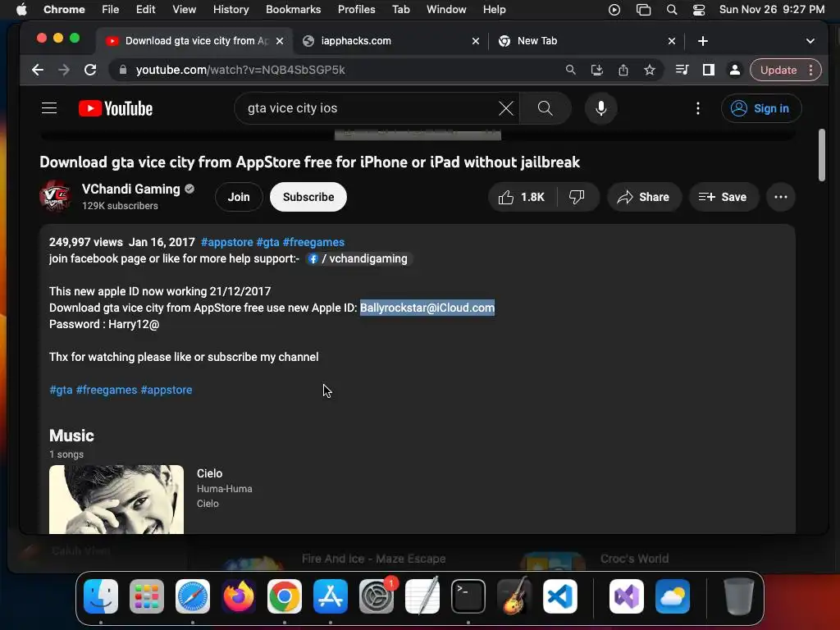Open the Profiles menu
Image resolution: width=840 pixels, height=630 pixels.
pyautogui.click(x=356, y=10)
